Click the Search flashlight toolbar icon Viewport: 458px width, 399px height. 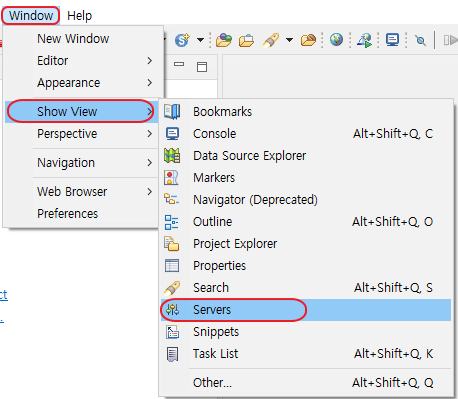click(271, 40)
